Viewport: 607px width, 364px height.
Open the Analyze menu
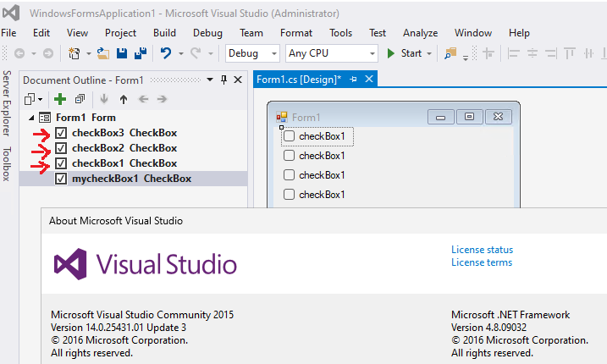pyautogui.click(x=420, y=33)
